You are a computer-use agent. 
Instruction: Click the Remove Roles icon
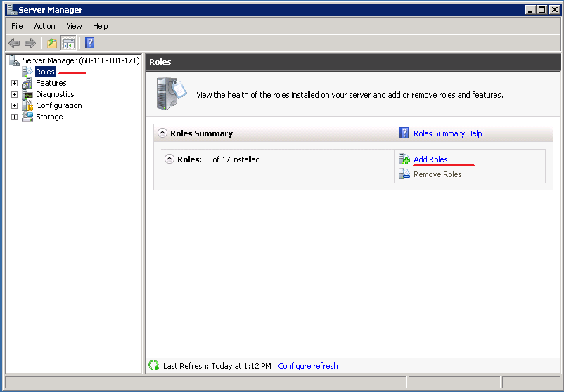click(x=404, y=174)
